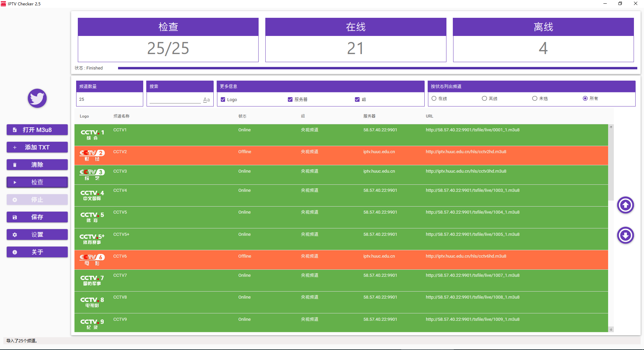Click the list scrollbar down arrow
Image resolution: width=644 pixels, height=350 pixels.
[x=611, y=330]
